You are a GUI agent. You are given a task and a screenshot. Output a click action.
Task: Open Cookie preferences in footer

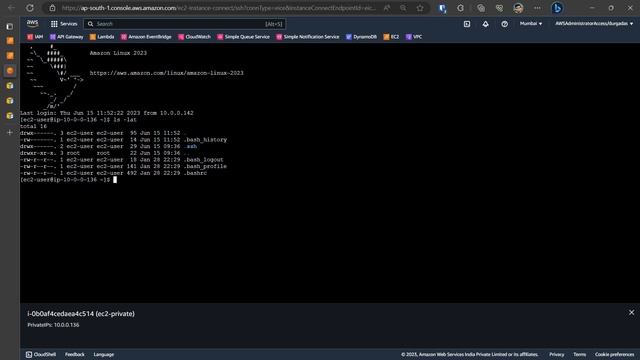click(x=614, y=354)
